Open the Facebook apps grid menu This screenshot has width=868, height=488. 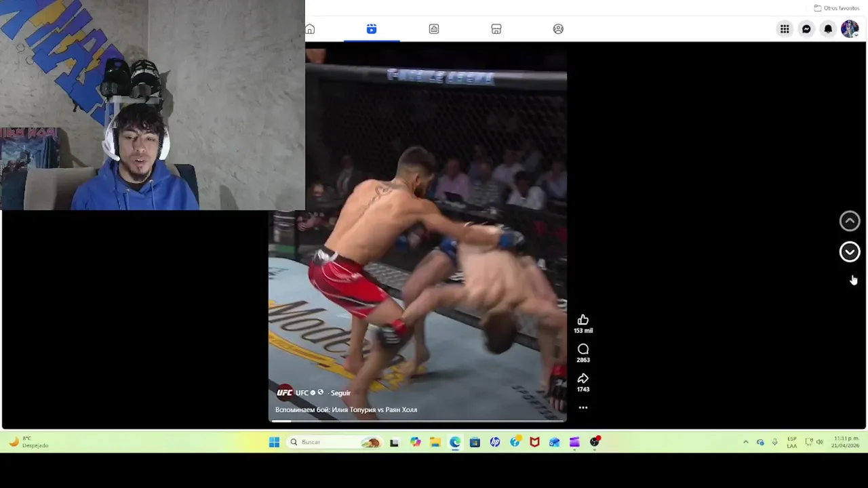point(785,29)
